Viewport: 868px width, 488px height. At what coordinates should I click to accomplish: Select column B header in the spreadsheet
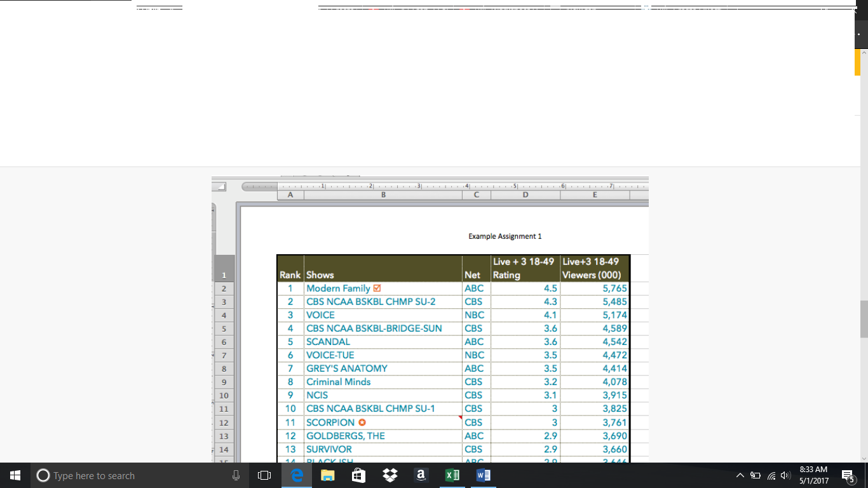[x=383, y=195]
